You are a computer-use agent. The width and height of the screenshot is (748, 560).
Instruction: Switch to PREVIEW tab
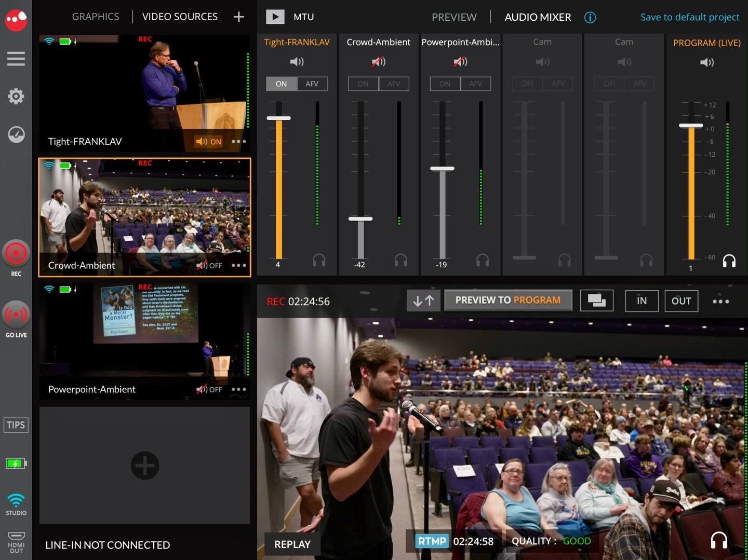pos(454,17)
